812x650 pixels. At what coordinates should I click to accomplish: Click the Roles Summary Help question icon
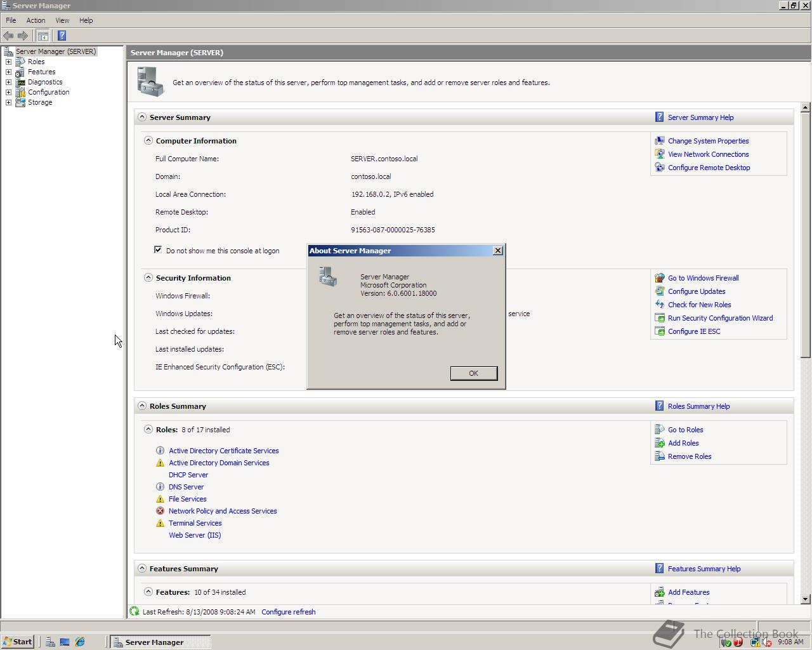pos(660,406)
